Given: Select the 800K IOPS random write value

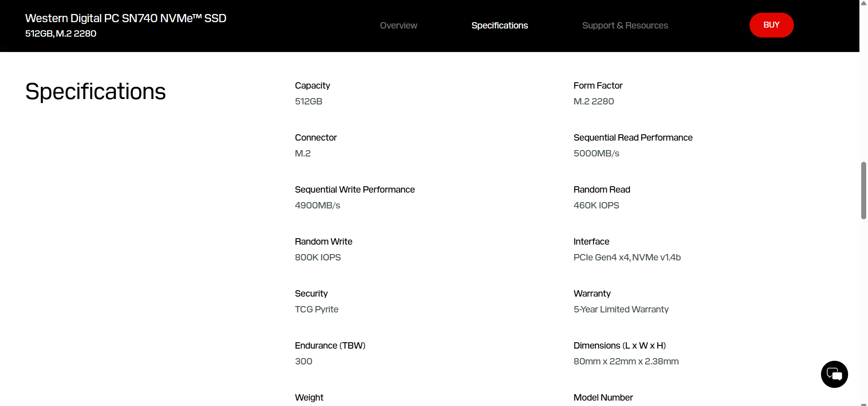Looking at the screenshot, I should [318, 257].
